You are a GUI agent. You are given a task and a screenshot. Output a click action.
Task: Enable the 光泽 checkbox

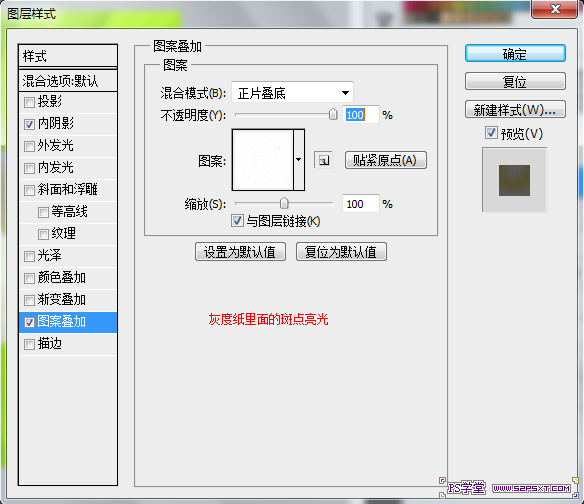29,256
